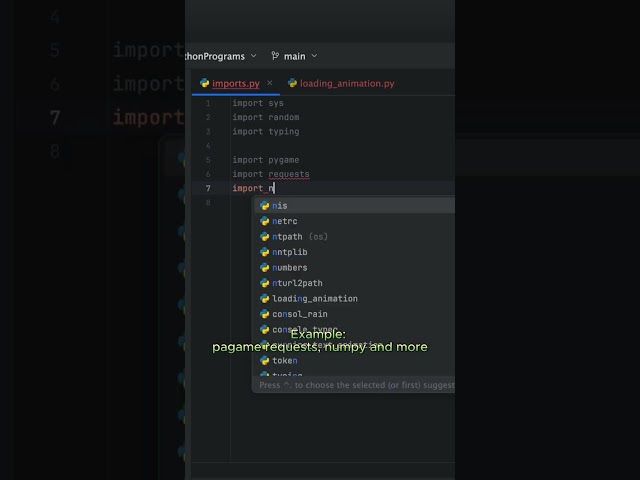Viewport: 640px width, 480px height.
Task: Select the netrc completion suggestion
Action: [x=355, y=221]
